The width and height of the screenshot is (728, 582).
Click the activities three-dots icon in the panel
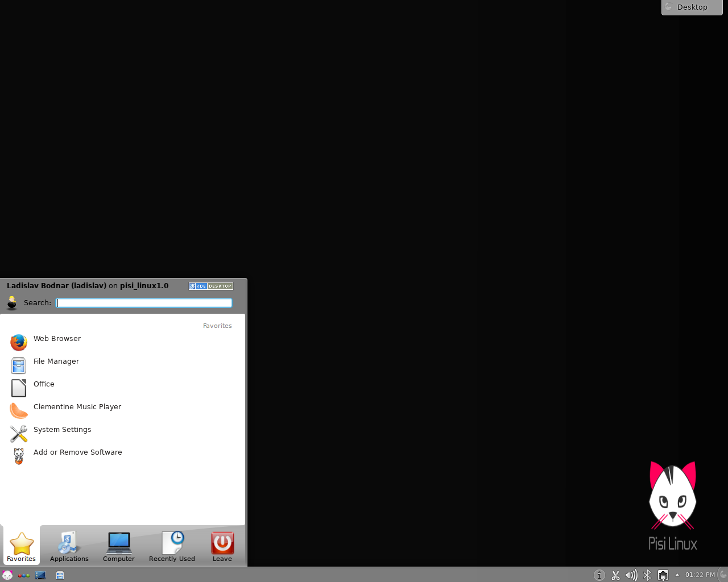click(23, 575)
